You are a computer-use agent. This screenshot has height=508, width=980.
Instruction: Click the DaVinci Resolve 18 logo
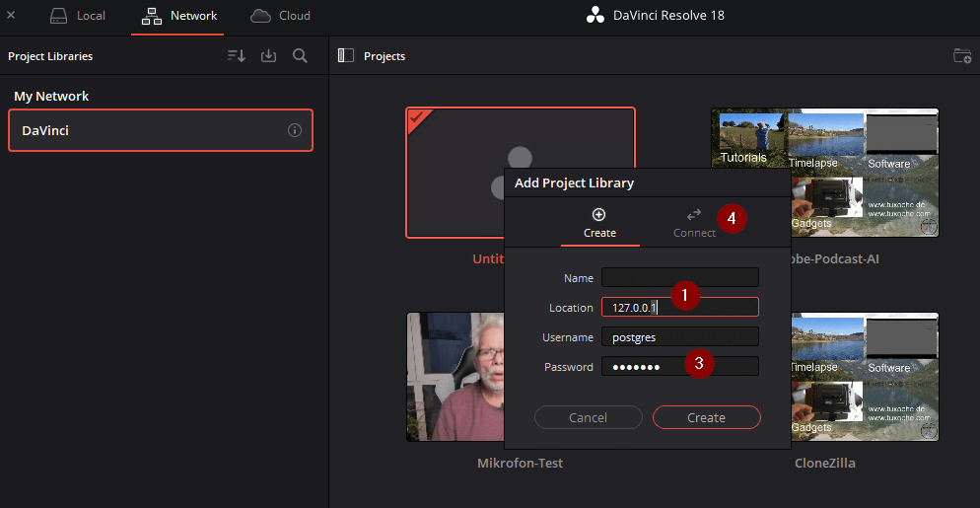pos(595,16)
